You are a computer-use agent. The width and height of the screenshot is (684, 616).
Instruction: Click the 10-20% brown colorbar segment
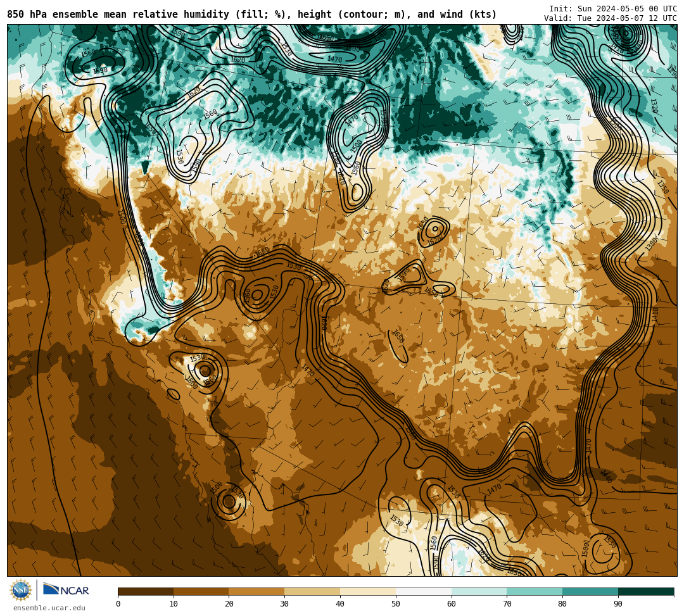point(201,591)
